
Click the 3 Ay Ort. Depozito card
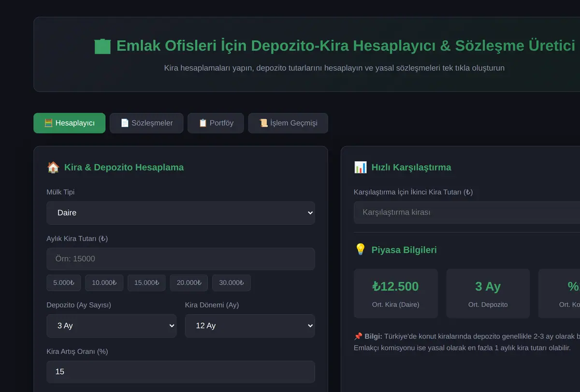click(x=488, y=293)
